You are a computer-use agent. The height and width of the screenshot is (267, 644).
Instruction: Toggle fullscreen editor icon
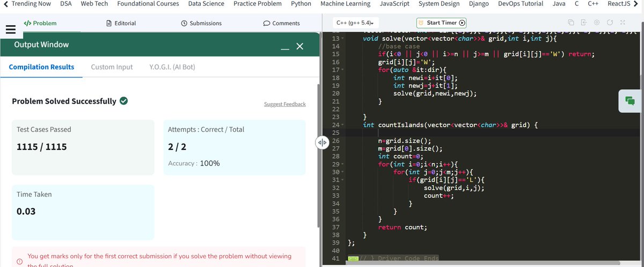tap(623, 23)
